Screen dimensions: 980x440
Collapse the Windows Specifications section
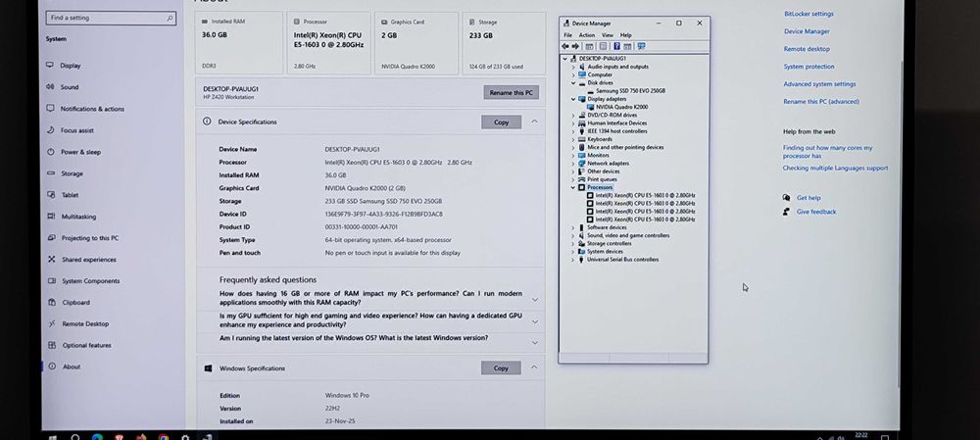point(534,367)
